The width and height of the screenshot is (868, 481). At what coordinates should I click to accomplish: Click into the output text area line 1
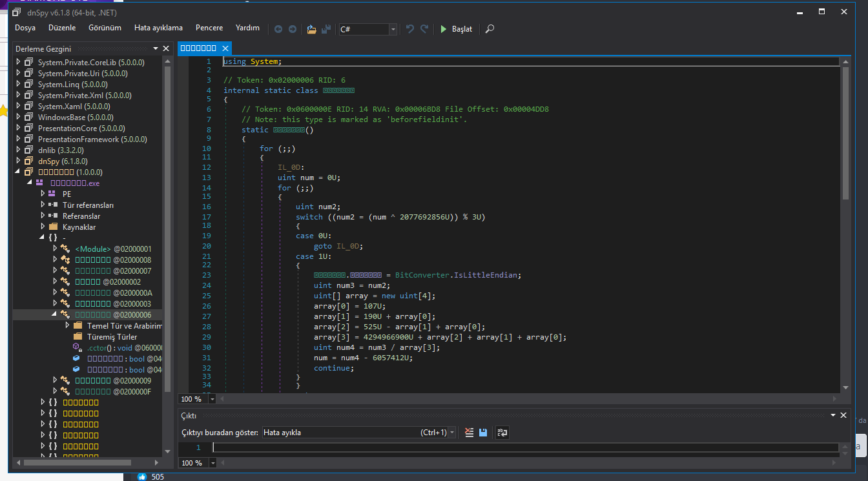point(525,447)
